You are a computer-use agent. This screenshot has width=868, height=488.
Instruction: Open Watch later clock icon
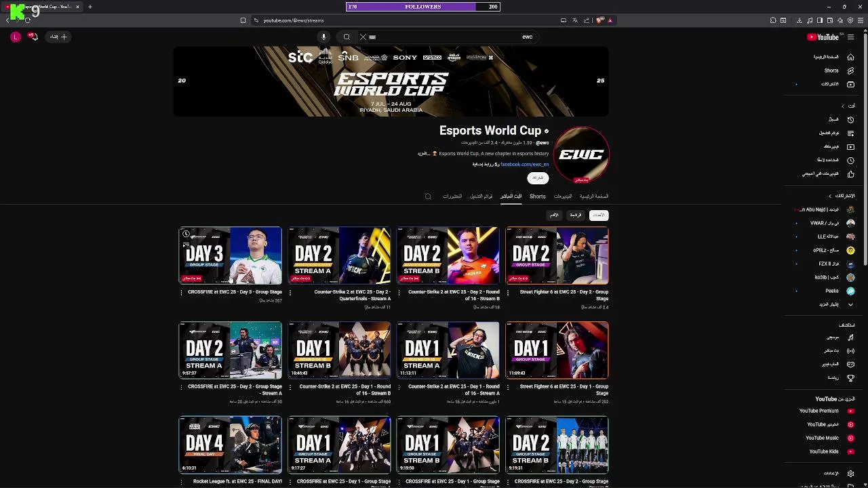click(x=850, y=161)
